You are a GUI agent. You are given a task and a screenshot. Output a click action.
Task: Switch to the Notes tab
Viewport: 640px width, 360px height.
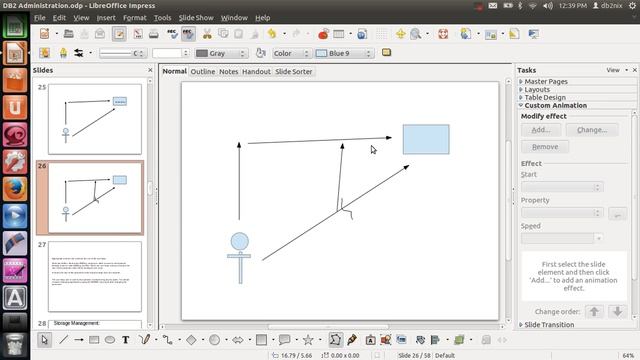(x=229, y=71)
